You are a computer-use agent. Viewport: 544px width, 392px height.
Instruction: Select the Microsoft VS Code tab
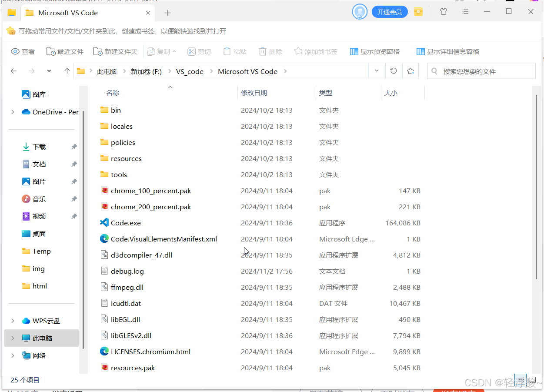[87, 13]
